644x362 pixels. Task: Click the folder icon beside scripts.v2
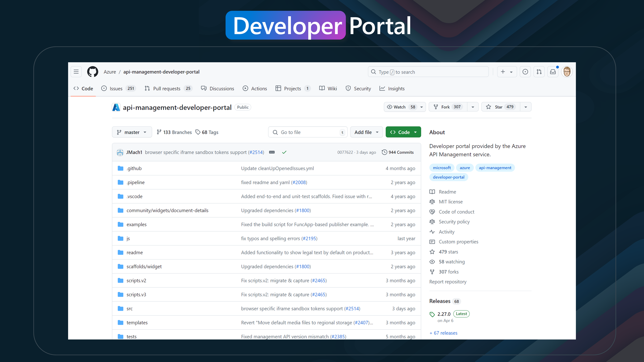(x=120, y=281)
